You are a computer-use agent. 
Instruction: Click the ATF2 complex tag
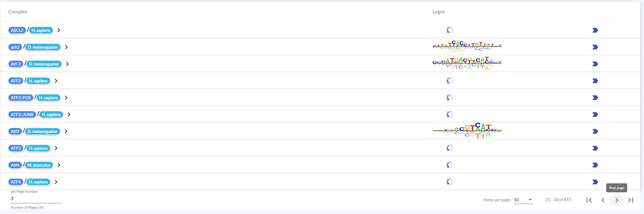(16, 81)
